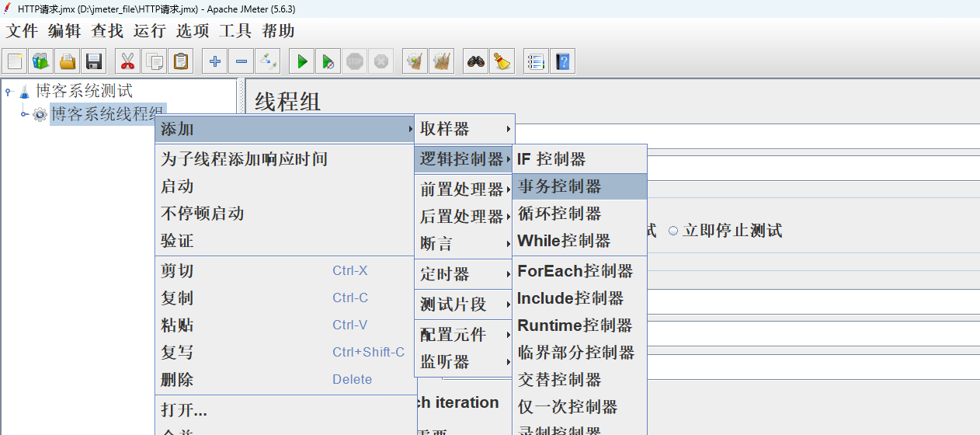Viewport: 980px width, 435px height.
Task: Open the 编辑 menu
Action: (64, 31)
